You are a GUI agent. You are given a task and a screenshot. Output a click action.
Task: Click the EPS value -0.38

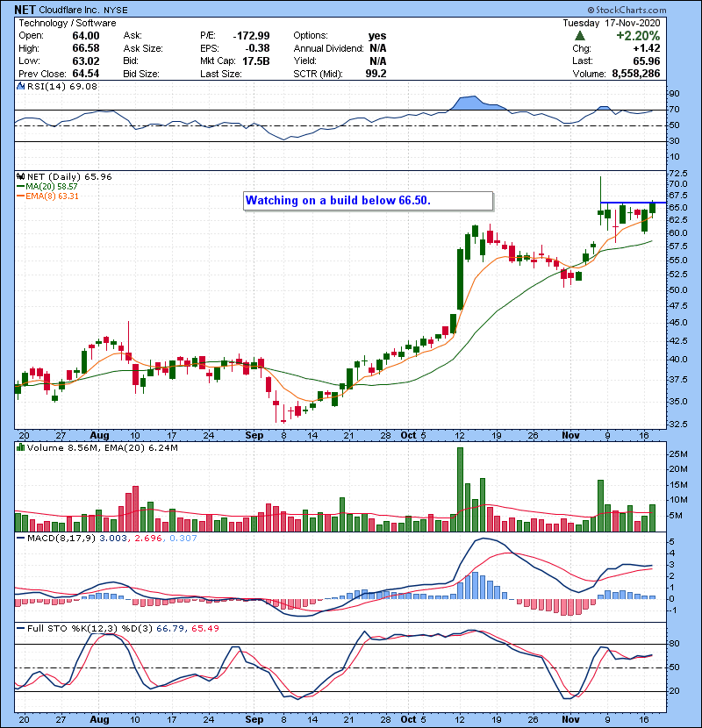257,48
